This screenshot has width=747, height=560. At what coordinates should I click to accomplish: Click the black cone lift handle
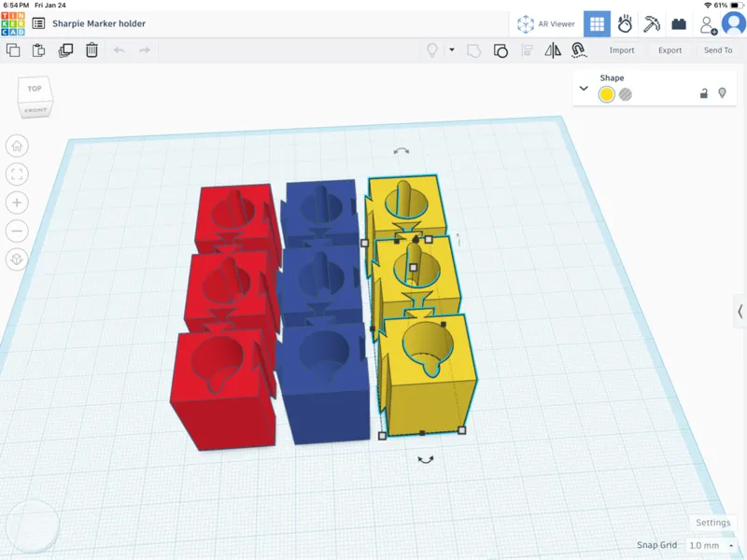tap(416, 239)
